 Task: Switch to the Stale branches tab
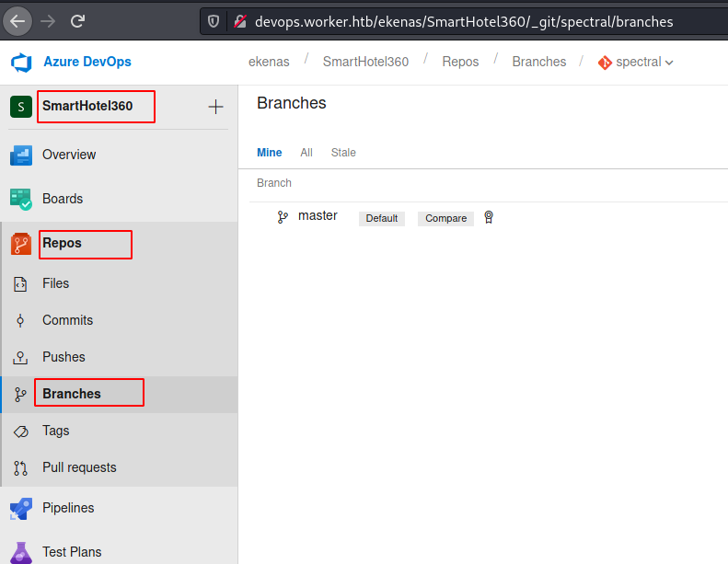click(x=343, y=153)
